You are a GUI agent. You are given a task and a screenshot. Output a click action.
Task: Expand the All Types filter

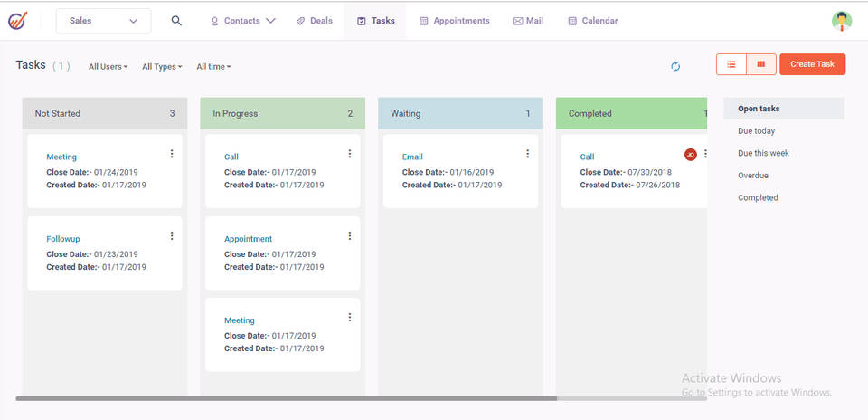[162, 67]
